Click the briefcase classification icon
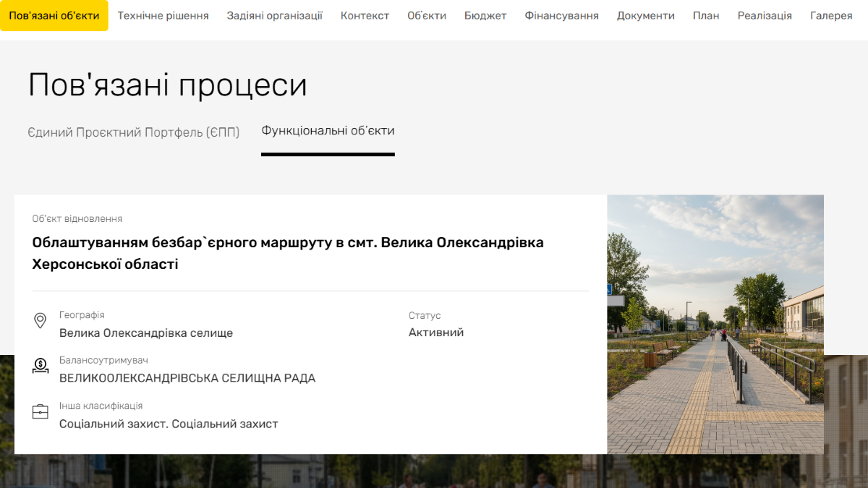This screenshot has width=868, height=488. tap(41, 412)
